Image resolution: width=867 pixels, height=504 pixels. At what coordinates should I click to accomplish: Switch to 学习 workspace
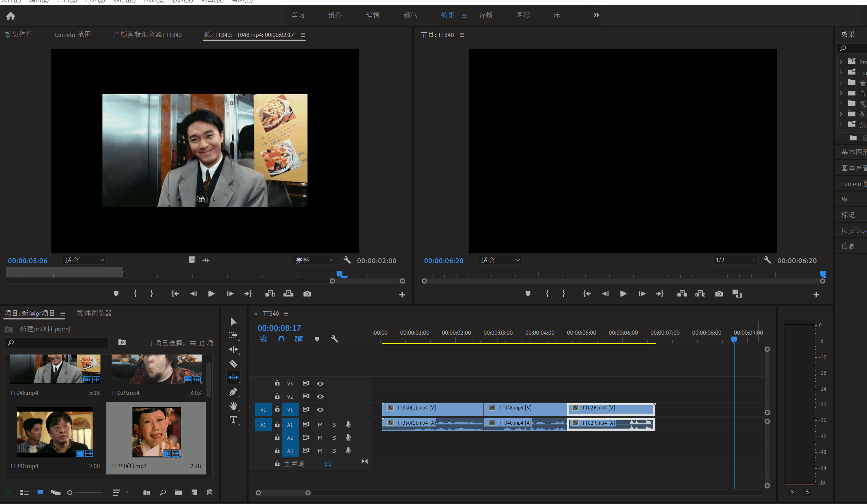pyautogui.click(x=298, y=15)
